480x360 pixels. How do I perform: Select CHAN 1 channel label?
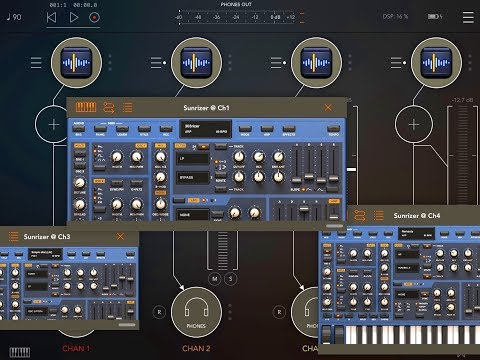click(76, 348)
